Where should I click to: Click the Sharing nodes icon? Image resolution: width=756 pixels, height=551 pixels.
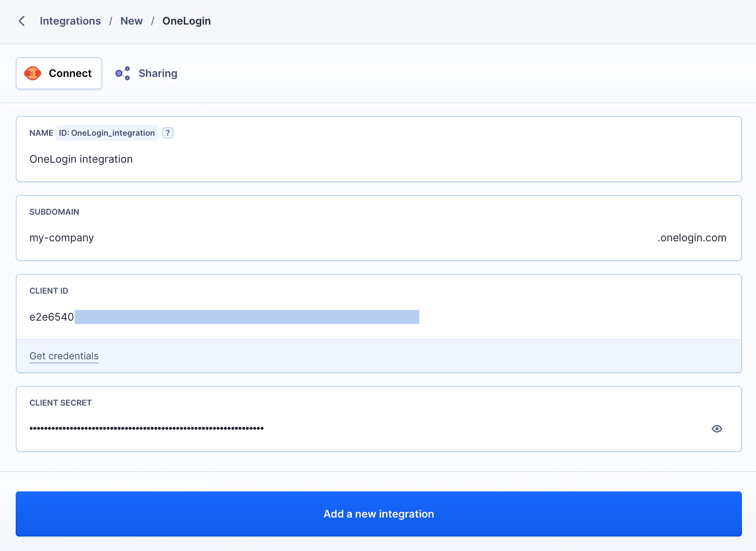pos(123,73)
